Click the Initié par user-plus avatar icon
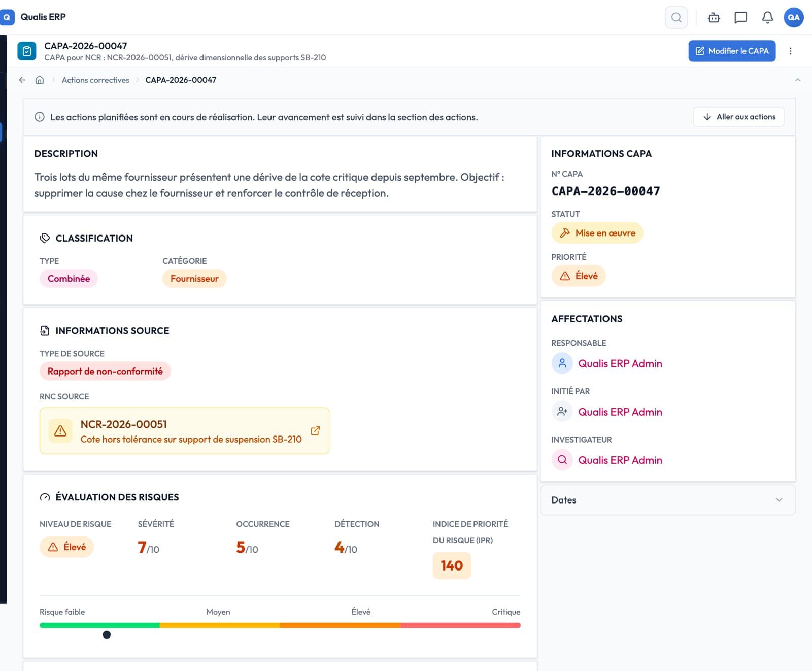 tap(562, 412)
